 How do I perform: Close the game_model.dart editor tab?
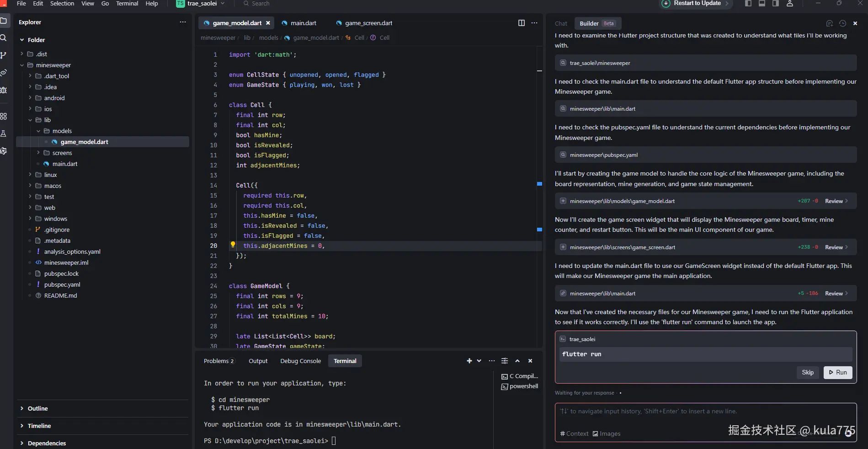click(x=268, y=23)
